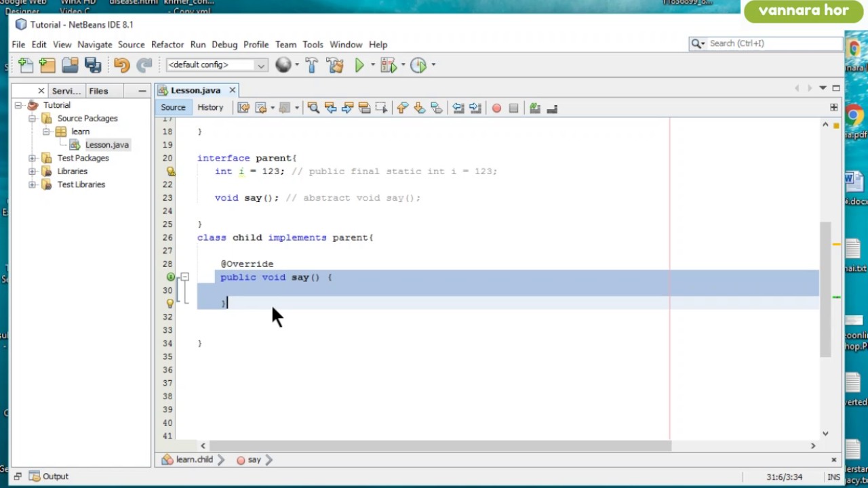Screen dimensions: 868x488
Task: Open the Tools menu
Action: 313,45
